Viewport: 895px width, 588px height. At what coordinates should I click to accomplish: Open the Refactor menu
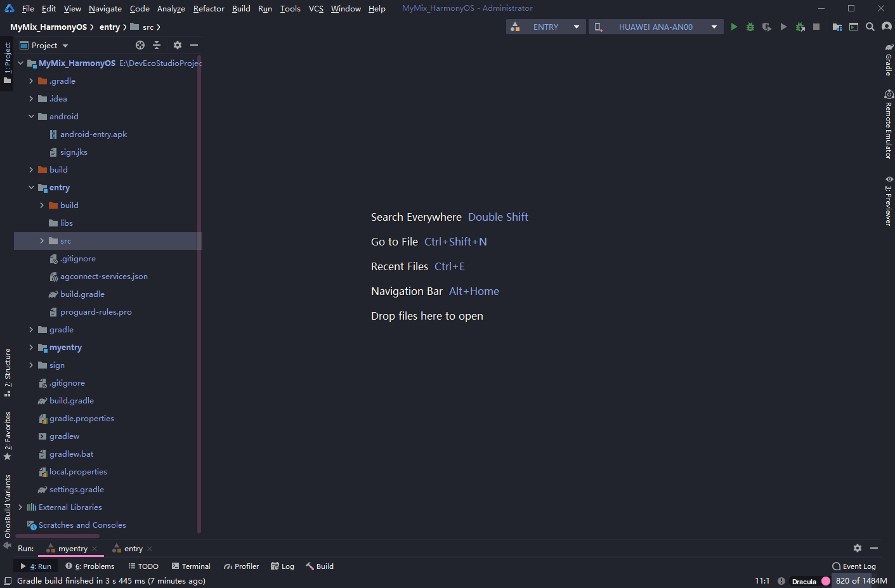pos(209,8)
